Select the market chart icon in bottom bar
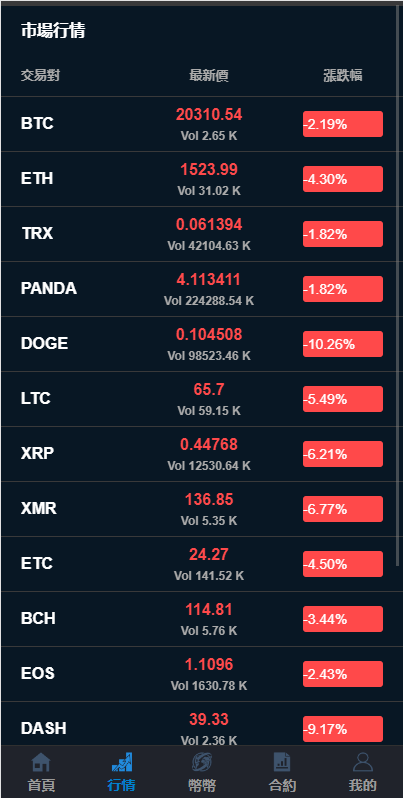403x798 pixels. pyautogui.click(x=122, y=762)
